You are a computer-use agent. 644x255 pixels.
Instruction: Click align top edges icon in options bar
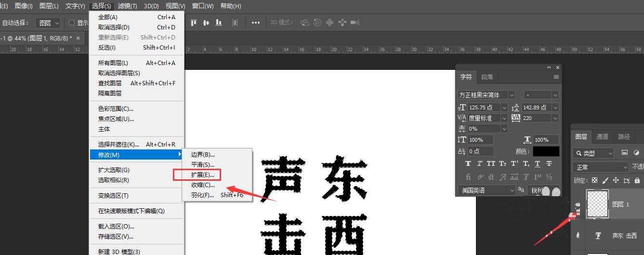pos(194,23)
